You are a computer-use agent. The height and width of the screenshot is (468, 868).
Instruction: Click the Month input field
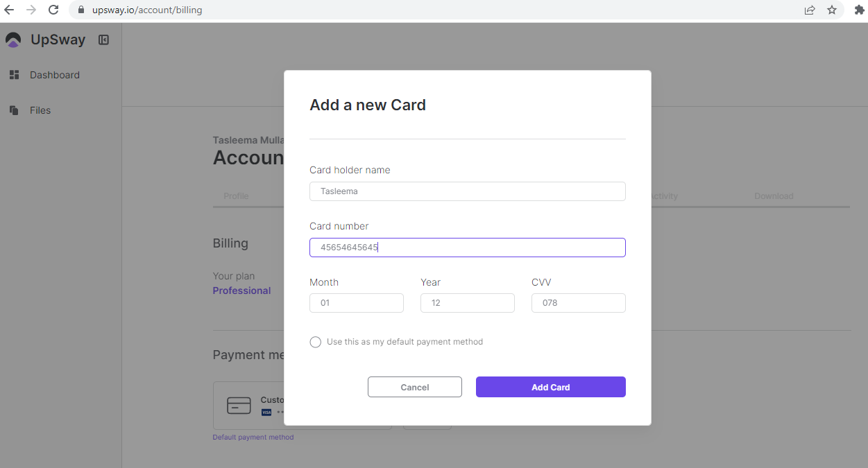(356, 303)
